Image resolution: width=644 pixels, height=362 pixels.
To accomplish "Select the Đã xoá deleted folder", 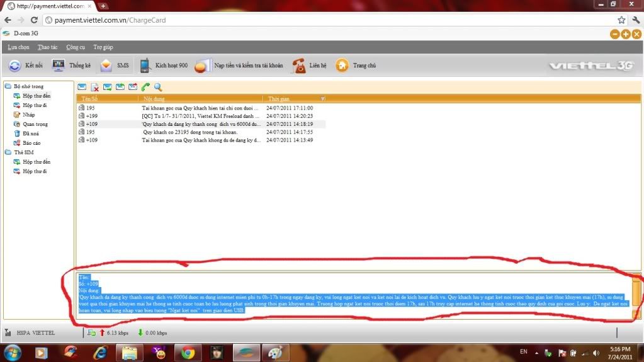I will 31,133.
